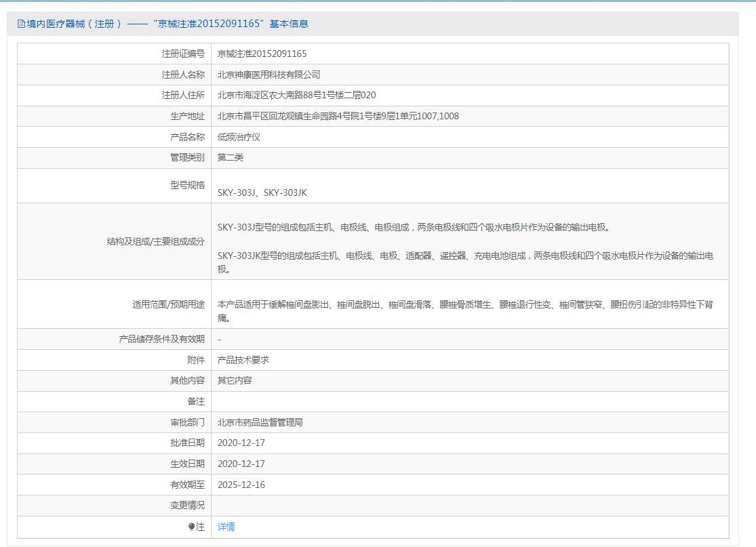756x547 pixels.
Task: Click the 变更情况 row label
Action: pos(187,505)
